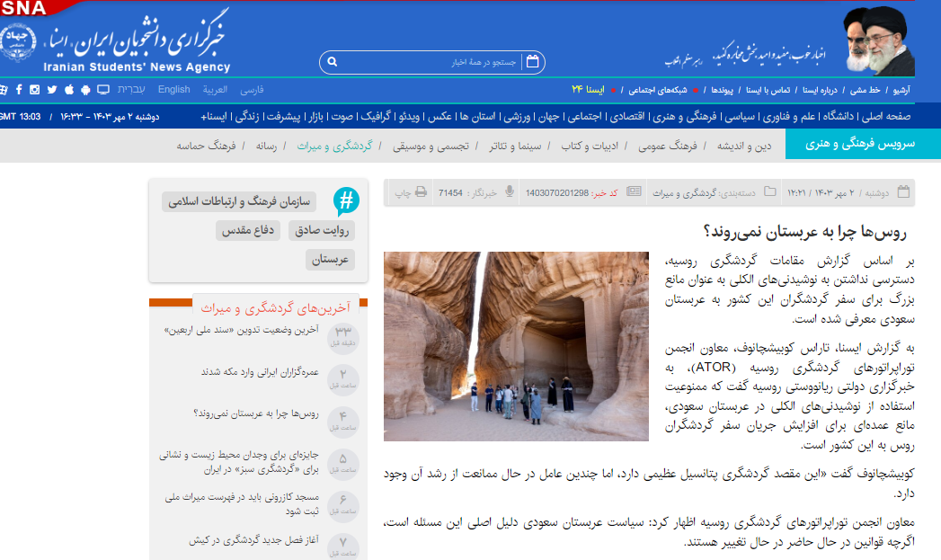Click the Android app download icon
Screen dimensions: 941x560
[x=85, y=89]
